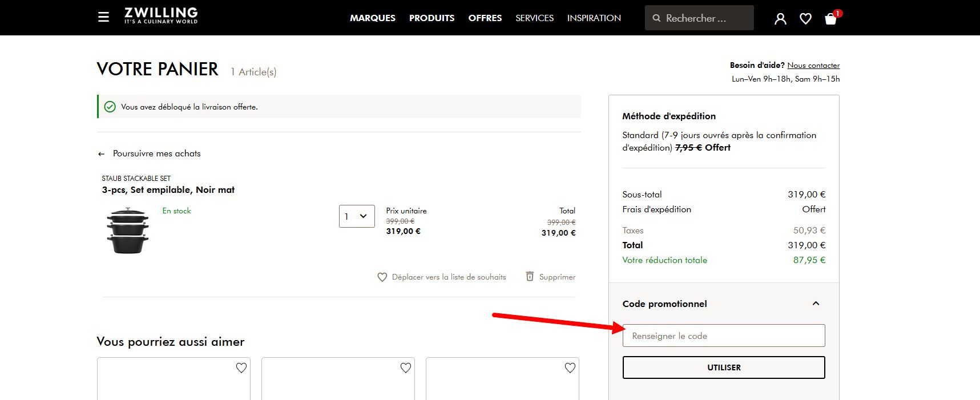Image resolution: width=980 pixels, height=400 pixels.
Task: Click the 87,95 € reduction amount
Action: tap(809, 260)
